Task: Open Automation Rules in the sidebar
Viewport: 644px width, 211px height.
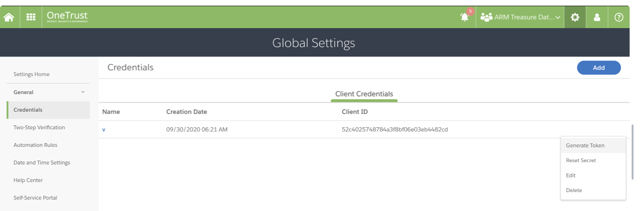Action: pos(35,145)
